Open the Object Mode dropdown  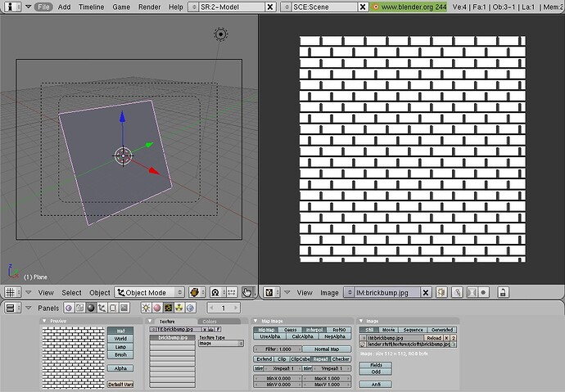[150, 292]
